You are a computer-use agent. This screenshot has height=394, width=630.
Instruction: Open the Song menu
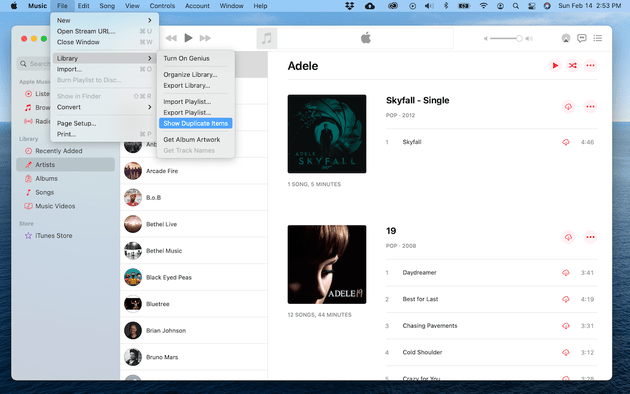tap(107, 6)
